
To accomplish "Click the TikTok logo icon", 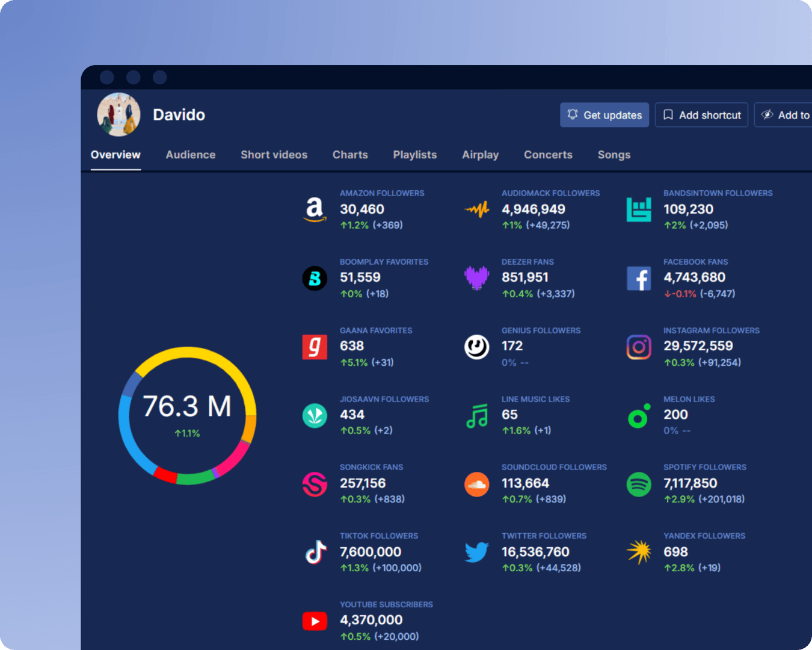I will [315, 552].
